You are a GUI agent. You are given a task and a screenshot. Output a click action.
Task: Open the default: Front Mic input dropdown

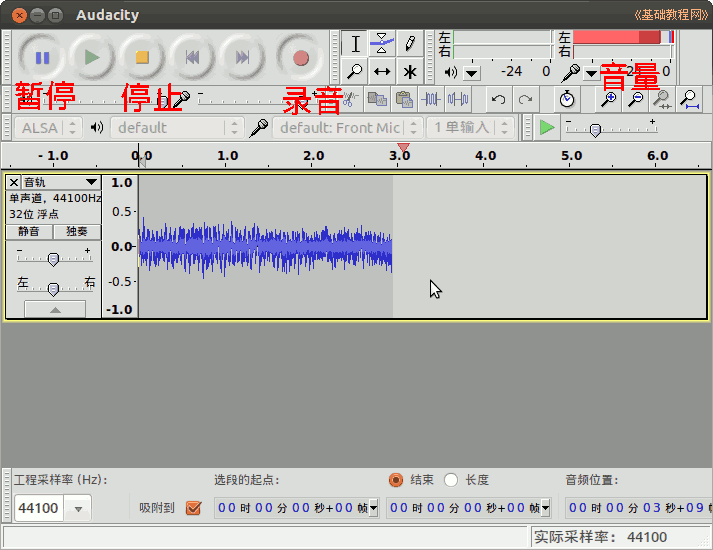coord(348,128)
